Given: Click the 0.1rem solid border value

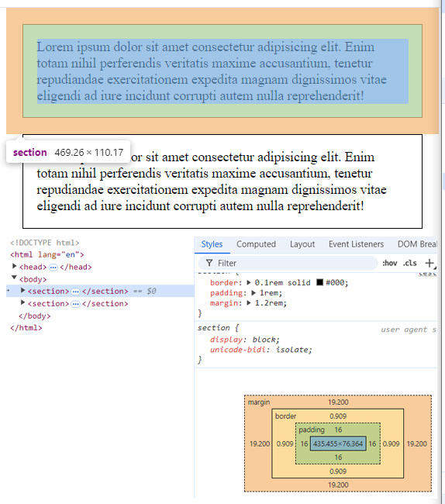Looking at the screenshot, I should pyautogui.click(x=283, y=282).
